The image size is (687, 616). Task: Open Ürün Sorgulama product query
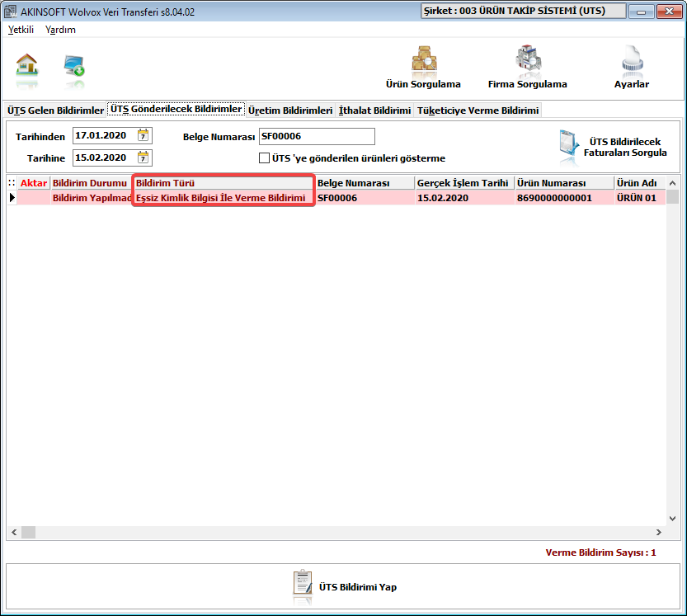(423, 68)
